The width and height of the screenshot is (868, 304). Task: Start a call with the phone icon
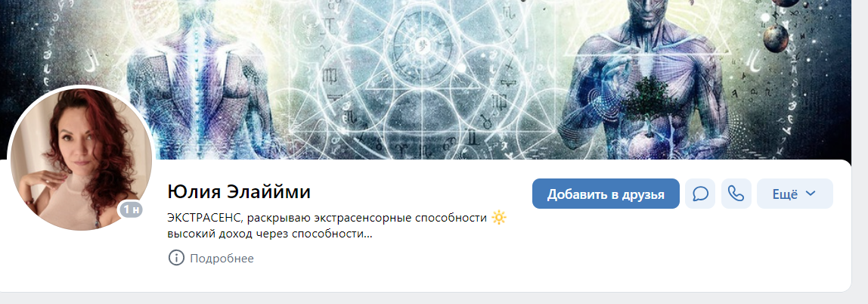pos(736,194)
